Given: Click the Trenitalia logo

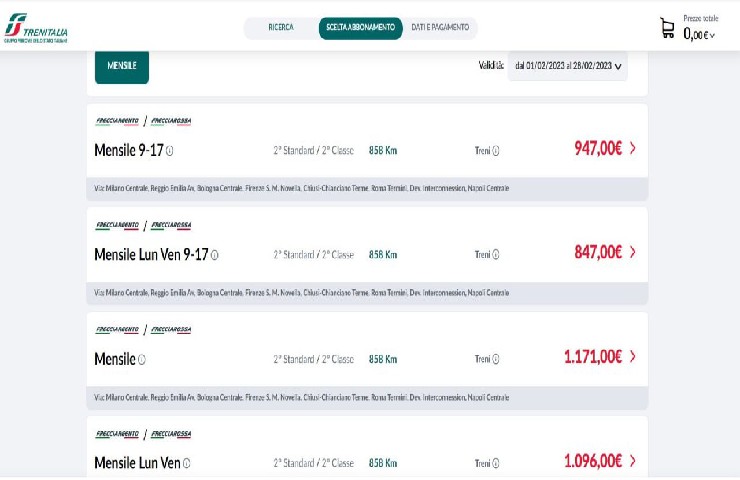Looking at the screenshot, I should pyautogui.click(x=36, y=28).
